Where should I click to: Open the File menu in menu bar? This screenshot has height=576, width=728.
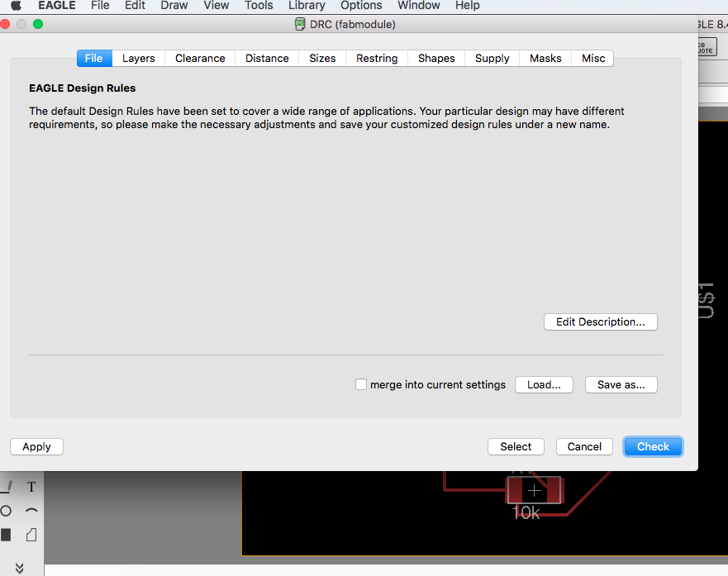click(x=100, y=6)
